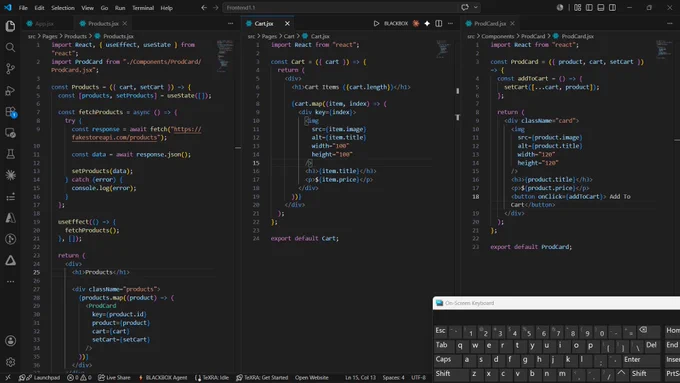Click Components breadcrumb in ProdCard.jsx editor
The image size is (680, 383).
coord(497,36)
